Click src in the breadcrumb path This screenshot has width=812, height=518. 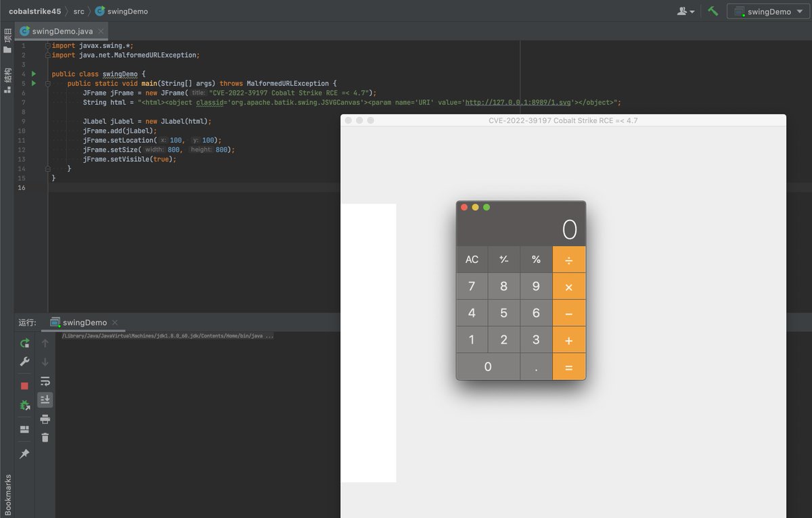(x=78, y=11)
